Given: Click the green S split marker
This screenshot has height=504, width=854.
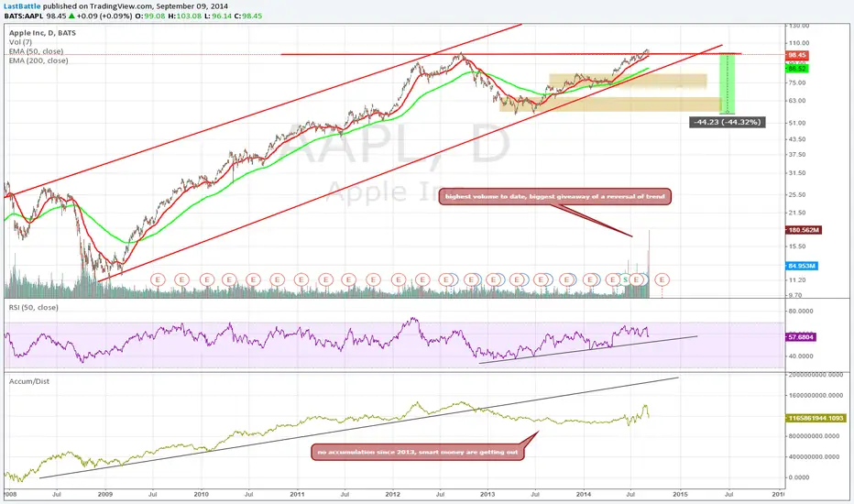Looking at the screenshot, I should tap(625, 279).
